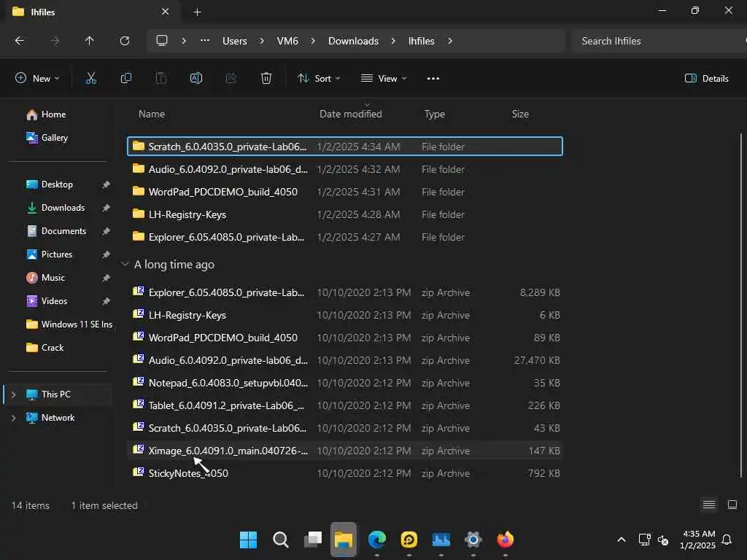Select the LH-Registry-Keys folder
This screenshot has height=560, width=747.
coord(345,214)
